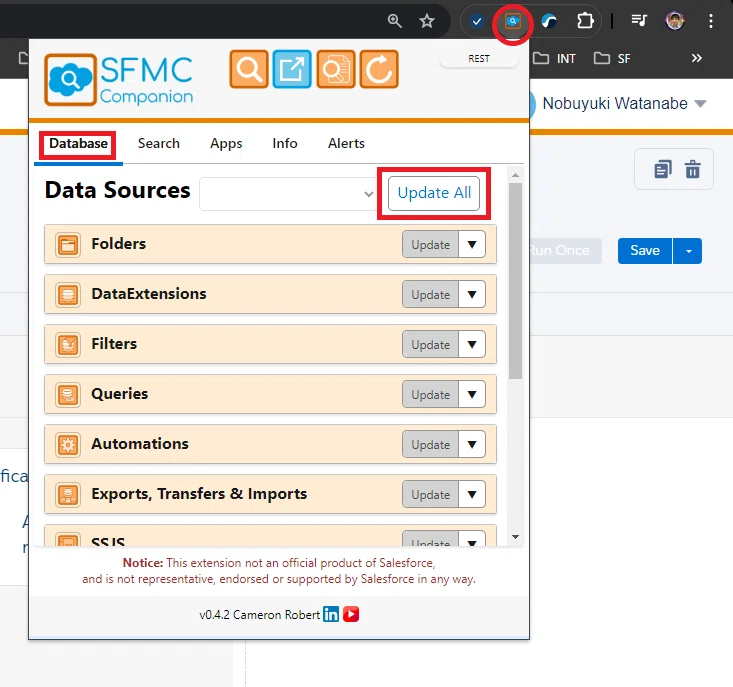Expand Automations update options arrow

pos(472,444)
